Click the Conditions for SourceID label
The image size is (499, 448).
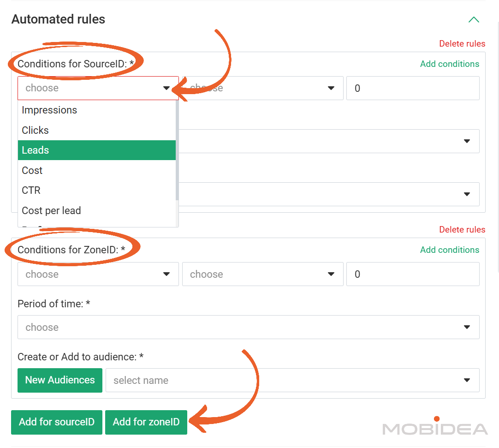[x=76, y=64]
